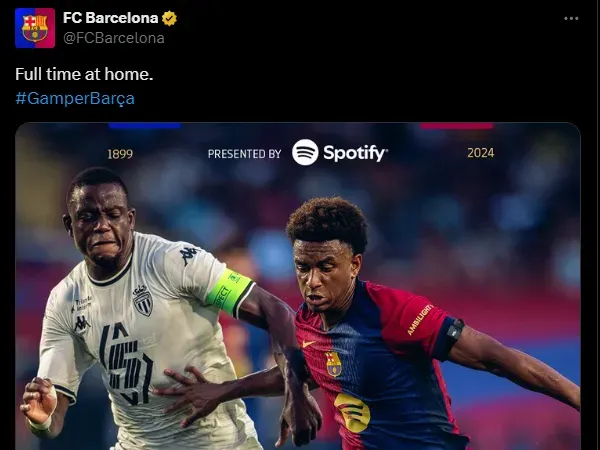The width and height of the screenshot is (600, 450).
Task: Click the PRESENTED BY label
Action: pos(245,154)
